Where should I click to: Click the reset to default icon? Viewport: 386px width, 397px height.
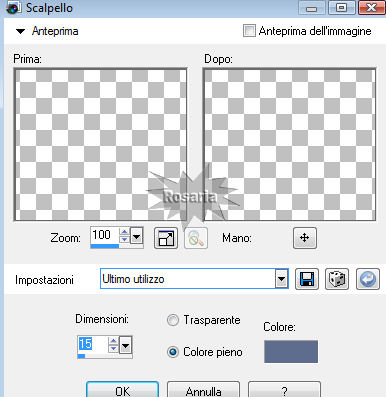coord(368,279)
